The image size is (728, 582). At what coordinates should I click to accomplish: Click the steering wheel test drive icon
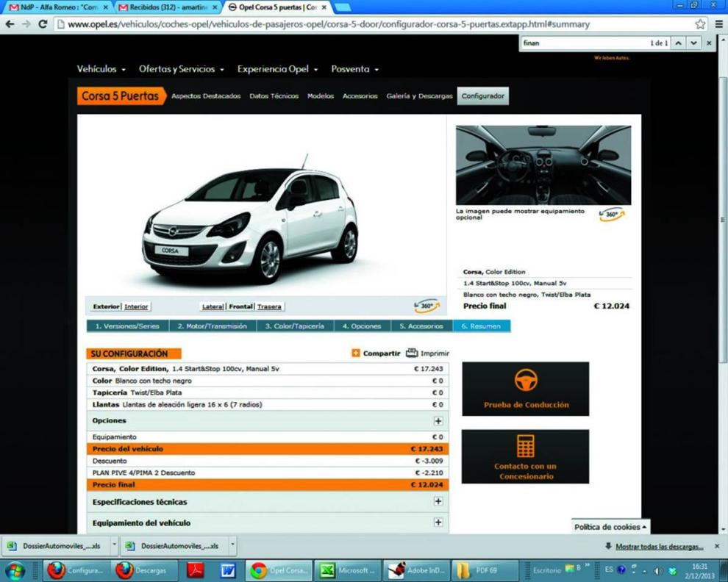[526, 380]
